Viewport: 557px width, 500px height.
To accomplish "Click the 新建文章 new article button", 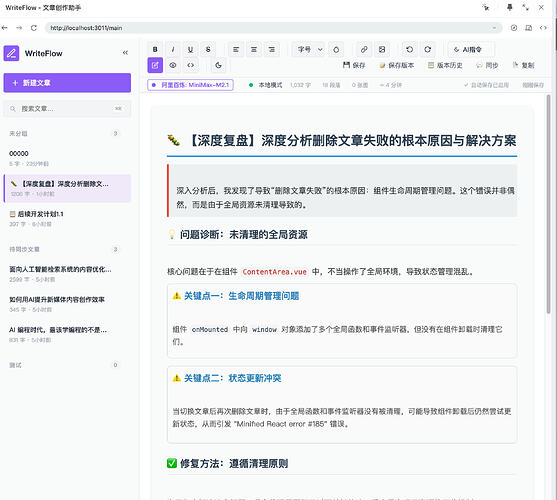I will click(x=67, y=83).
